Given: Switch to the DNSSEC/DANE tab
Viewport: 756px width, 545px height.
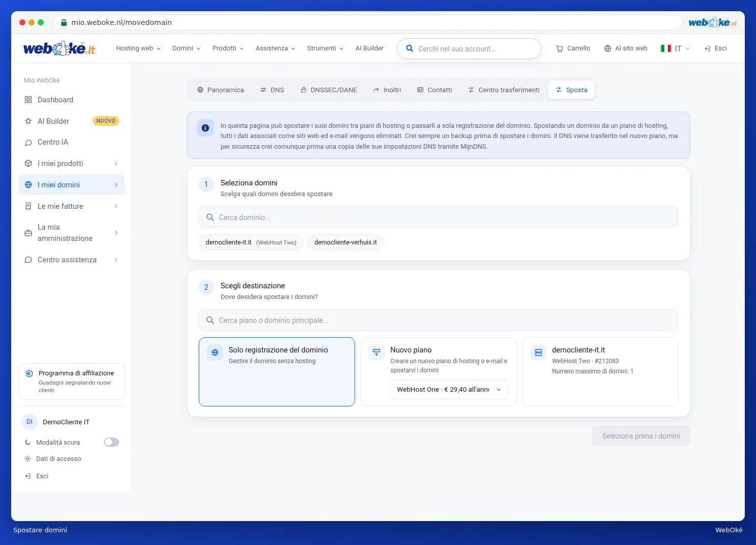Looking at the screenshot, I should [329, 90].
